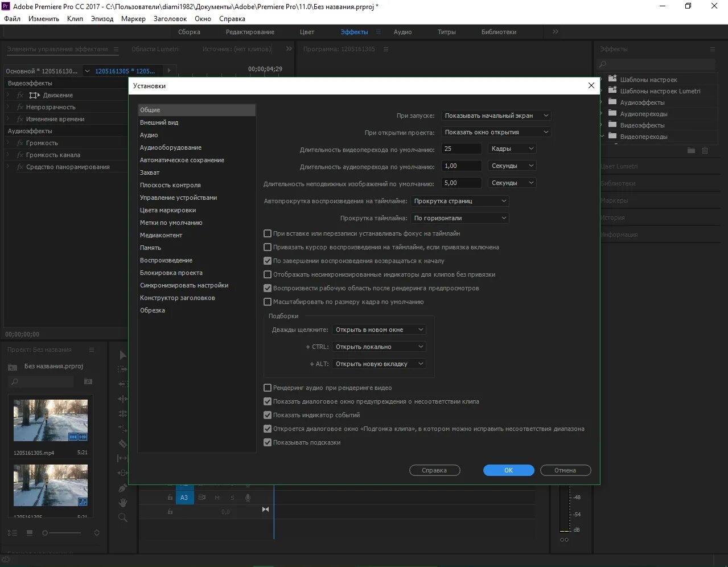Screen dimensions: 728x567
Task: Click Creative Cloud icon in status bar
Action: [6, 560]
